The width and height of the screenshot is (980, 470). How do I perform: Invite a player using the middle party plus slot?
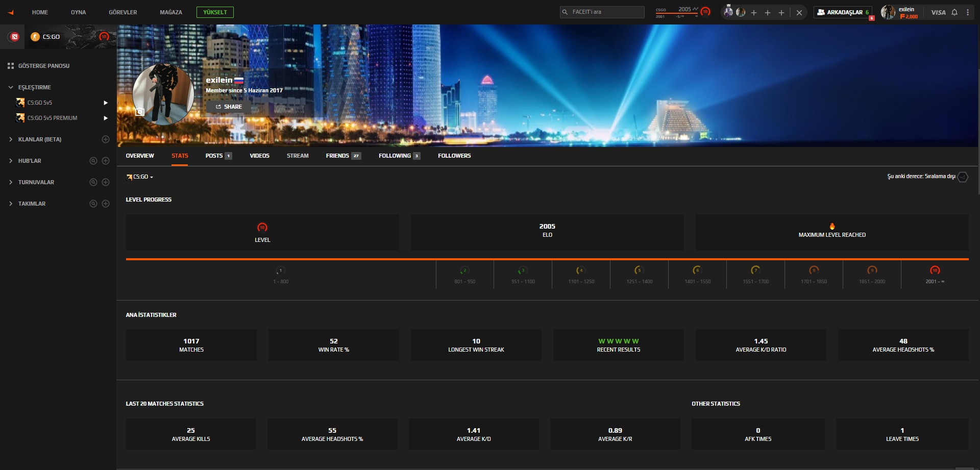click(768, 13)
